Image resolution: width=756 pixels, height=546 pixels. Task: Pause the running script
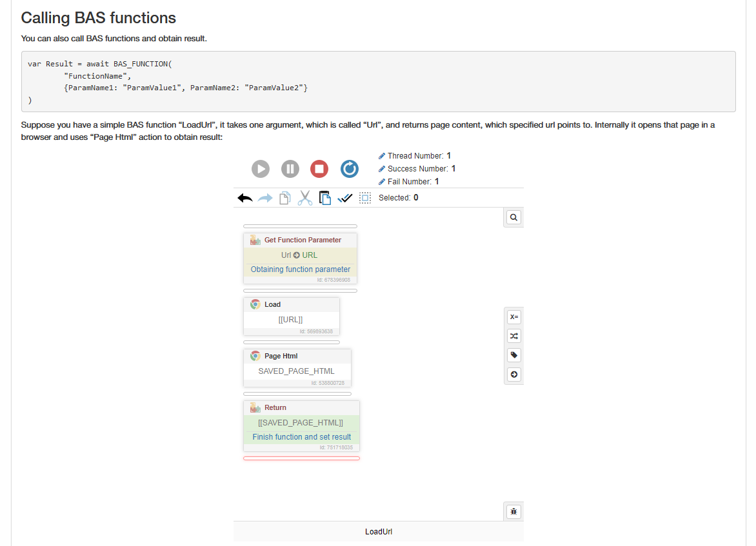(x=290, y=169)
